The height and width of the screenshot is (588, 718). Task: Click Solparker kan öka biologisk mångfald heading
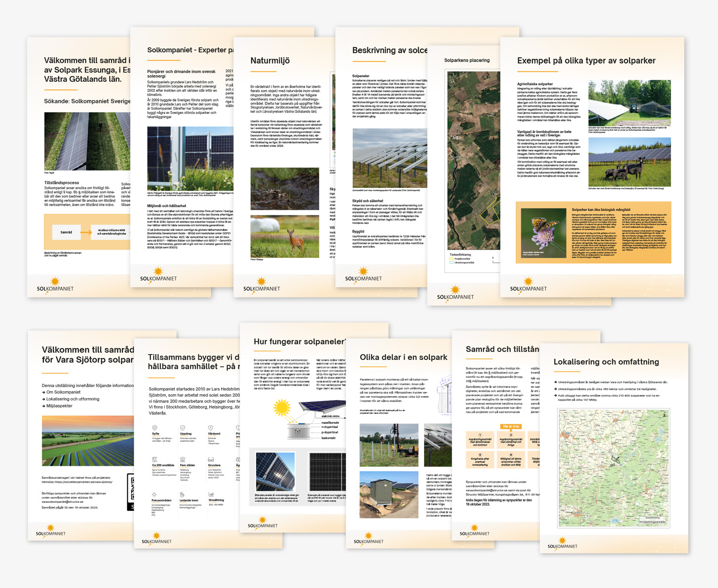[601, 210]
